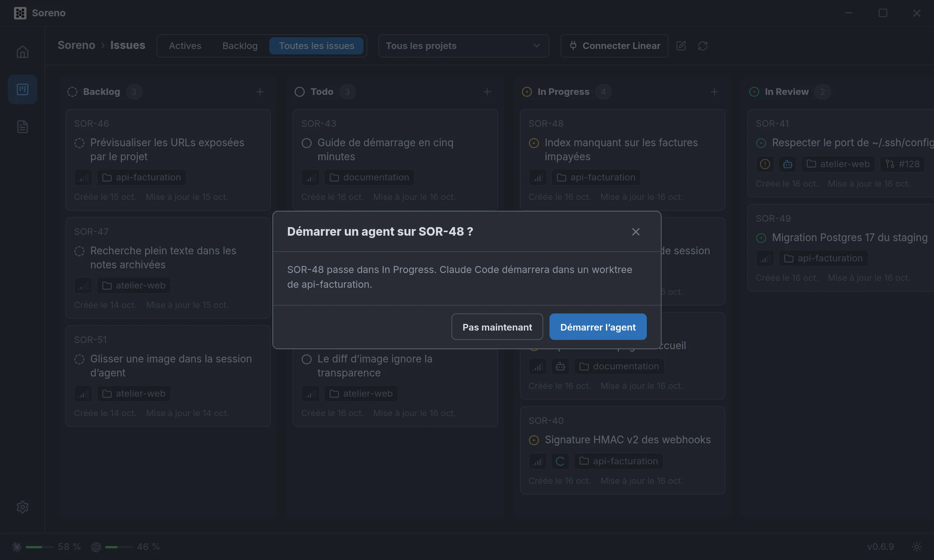This screenshot has width=934, height=560.
Task: Click the documentation tag on SOR-43
Action: click(x=369, y=177)
